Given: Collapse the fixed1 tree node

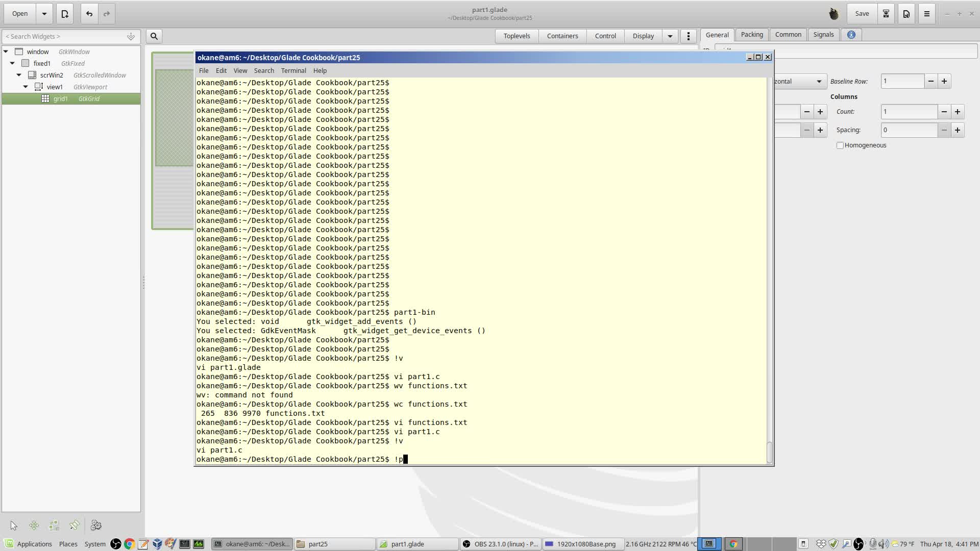Looking at the screenshot, I should (12, 63).
